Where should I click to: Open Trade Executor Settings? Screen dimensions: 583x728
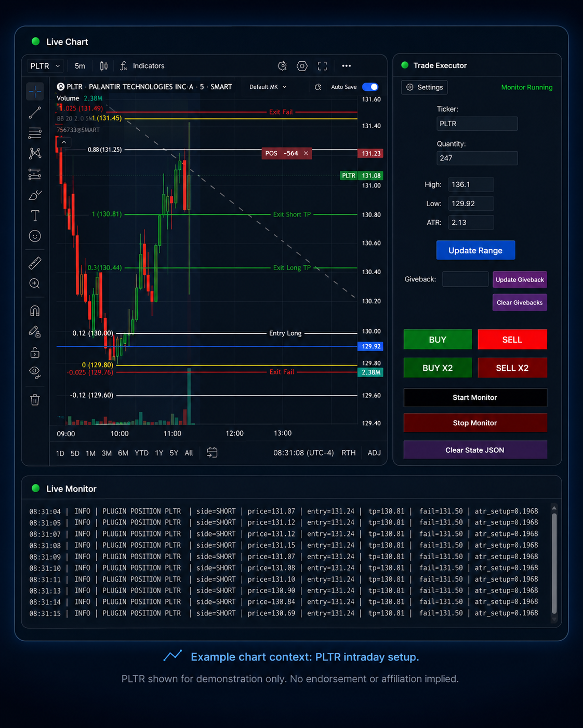pos(425,87)
